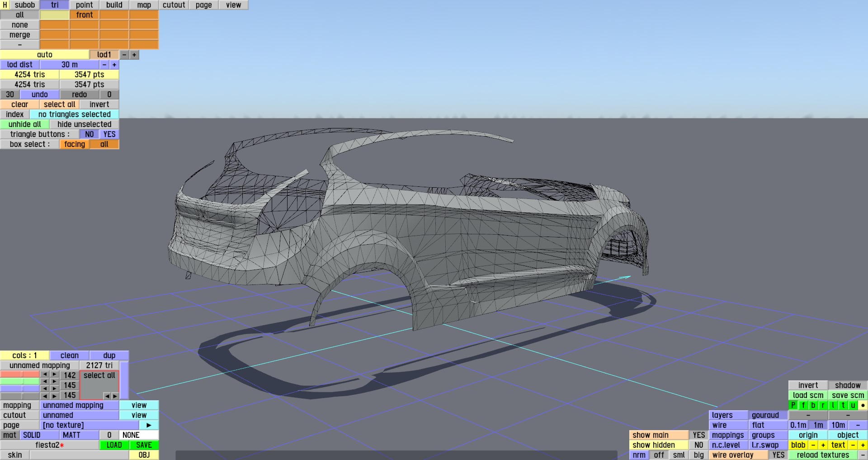Switch to the point tab

[x=85, y=5]
